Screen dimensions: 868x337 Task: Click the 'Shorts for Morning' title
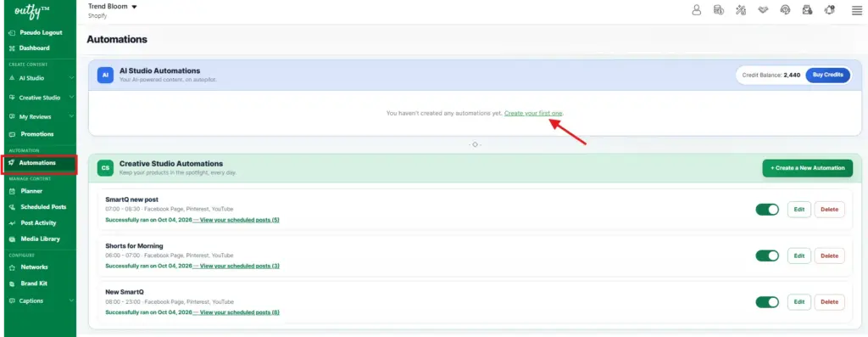coord(134,246)
